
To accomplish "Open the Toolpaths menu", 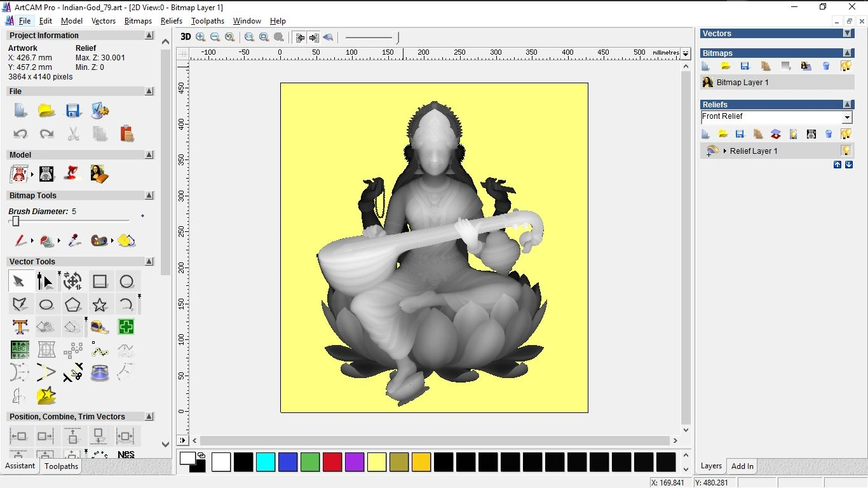I will 207,21.
